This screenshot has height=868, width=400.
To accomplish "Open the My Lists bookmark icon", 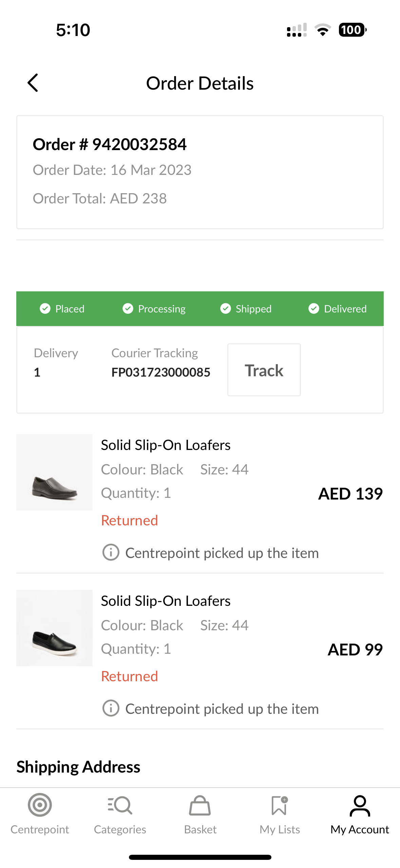I will pyautogui.click(x=280, y=805).
